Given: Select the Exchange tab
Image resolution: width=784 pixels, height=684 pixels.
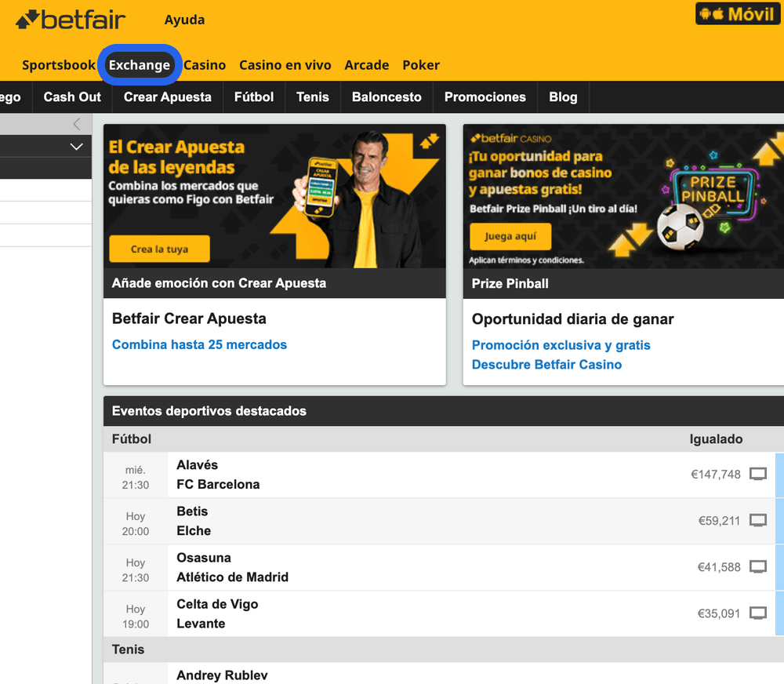Looking at the screenshot, I should (140, 65).
